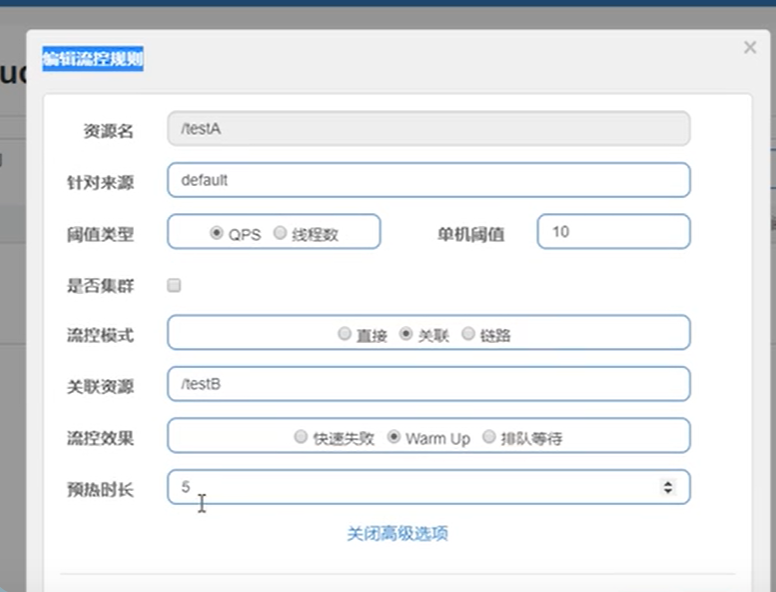The image size is (776, 592).
Task: Click the 预热时长 input showing 5
Action: (x=429, y=487)
